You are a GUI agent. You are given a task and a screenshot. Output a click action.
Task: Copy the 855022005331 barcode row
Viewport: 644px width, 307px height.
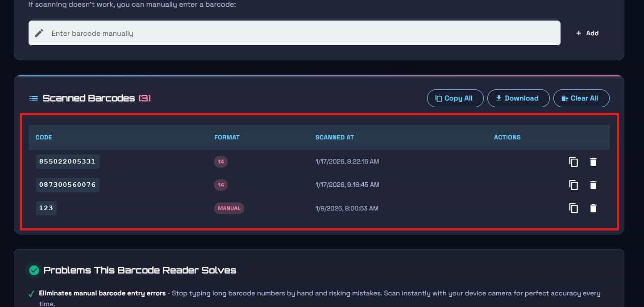pyautogui.click(x=573, y=162)
